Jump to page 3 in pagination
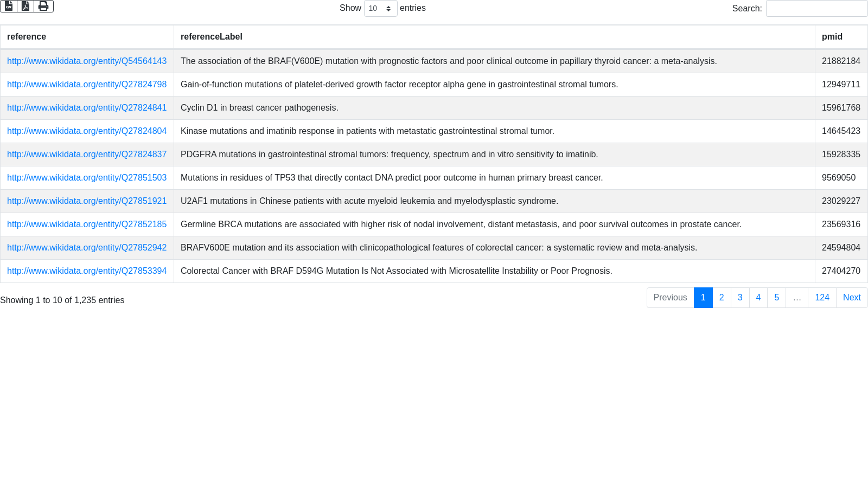This screenshot has width=868, height=488. [740, 298]
